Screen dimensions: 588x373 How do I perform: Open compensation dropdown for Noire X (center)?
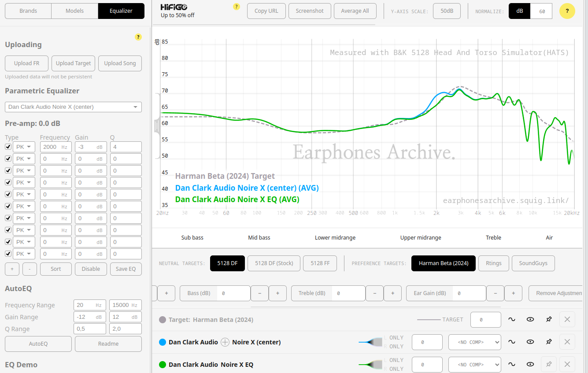pos(475,342)
